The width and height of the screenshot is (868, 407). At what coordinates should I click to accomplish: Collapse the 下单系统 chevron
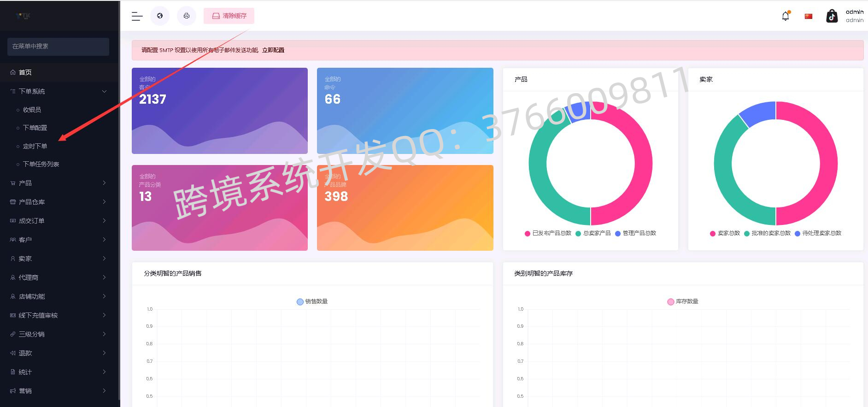tap(104, 91)
